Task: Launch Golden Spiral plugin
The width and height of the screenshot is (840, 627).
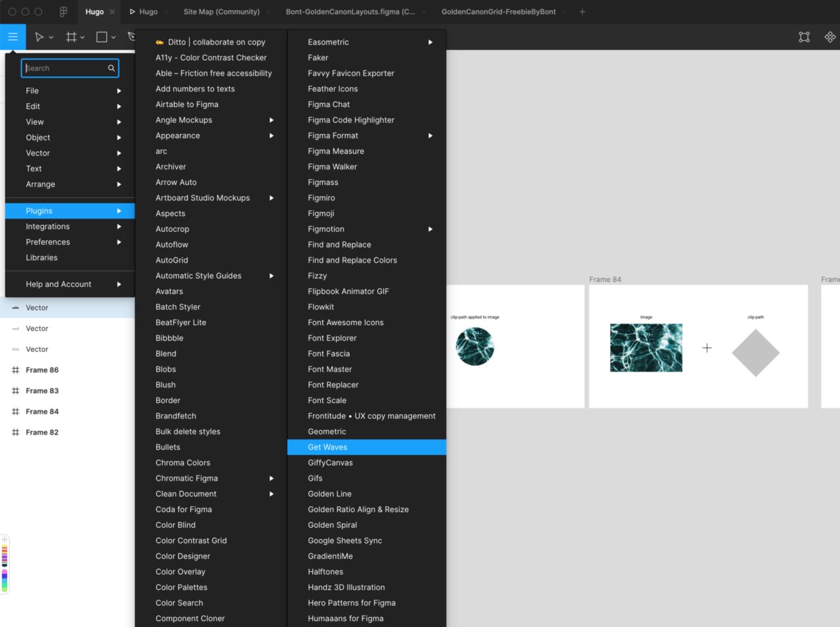Action: (367, 525)
